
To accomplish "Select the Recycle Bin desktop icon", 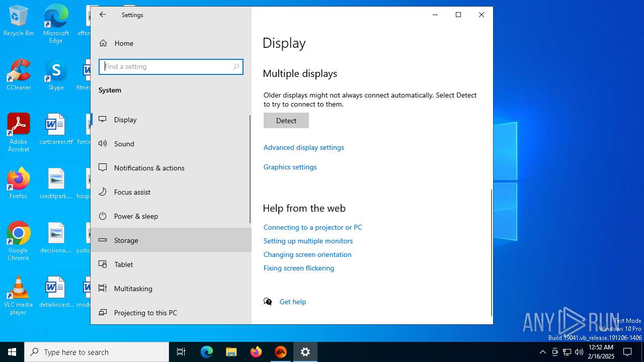I will pyautogui.click(x=19, y=21).
